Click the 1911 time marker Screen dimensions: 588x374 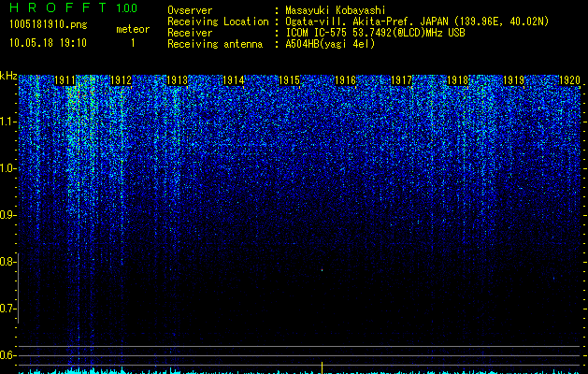point(65,80)
